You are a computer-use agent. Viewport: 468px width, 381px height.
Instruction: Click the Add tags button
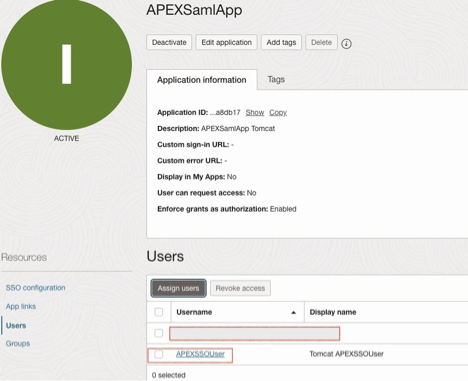coord(281,42)
